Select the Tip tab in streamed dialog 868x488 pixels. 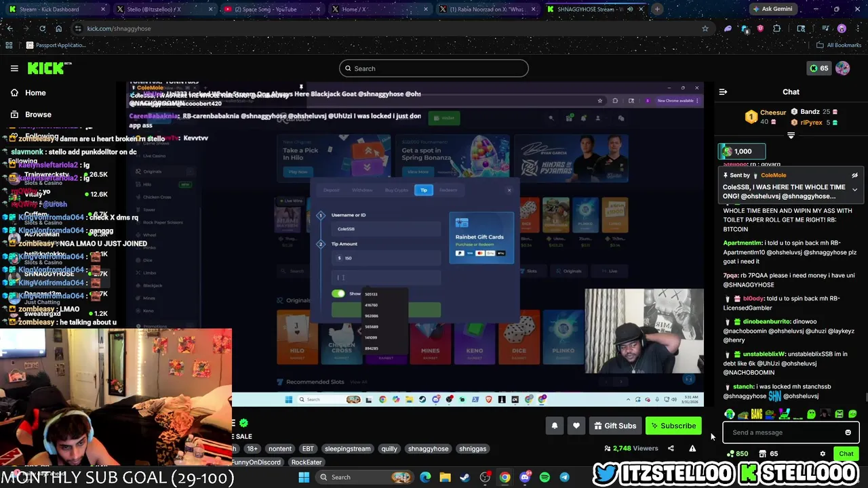point(424,190)
